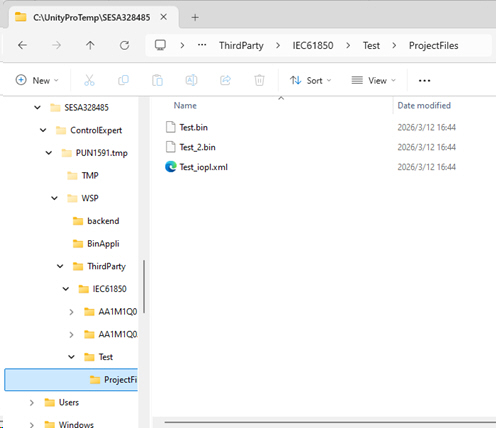Click ProjectFiles in the breadcrumb path

coord(433,46)
